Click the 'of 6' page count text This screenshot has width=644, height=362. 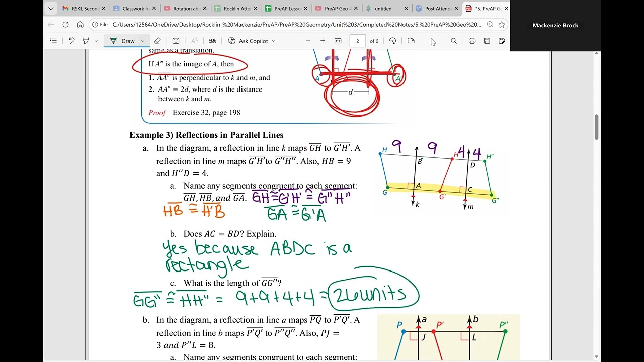pos(374,41)
